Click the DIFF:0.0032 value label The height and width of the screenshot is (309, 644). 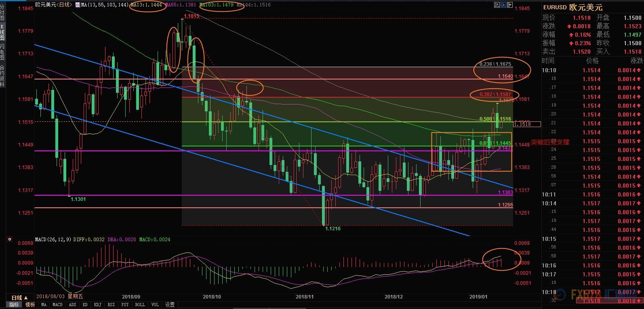coord(88,239)
